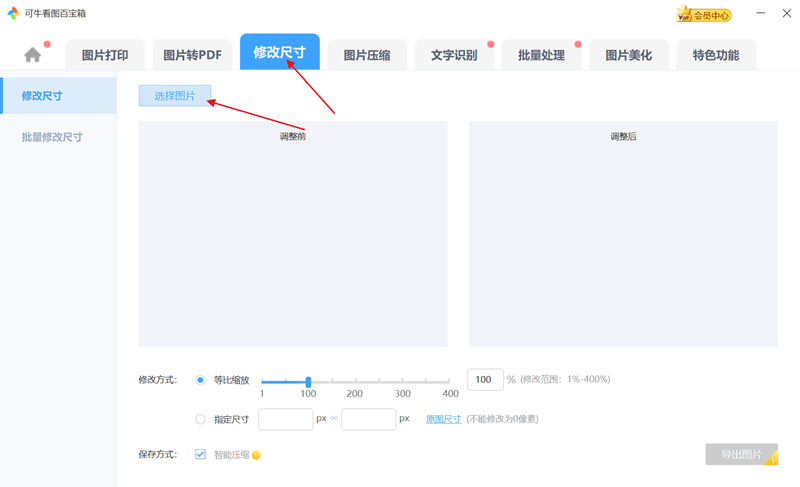Toggle the 智能压缩 checkbox
The height and width of the screenshot is (487, 800).
coord(201,455)
